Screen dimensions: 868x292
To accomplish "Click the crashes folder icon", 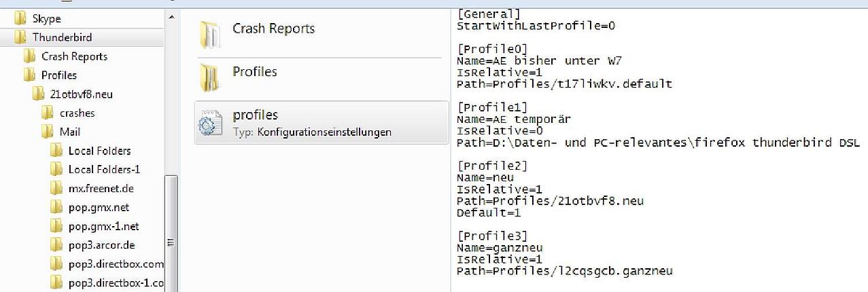I will coord(48,113).
